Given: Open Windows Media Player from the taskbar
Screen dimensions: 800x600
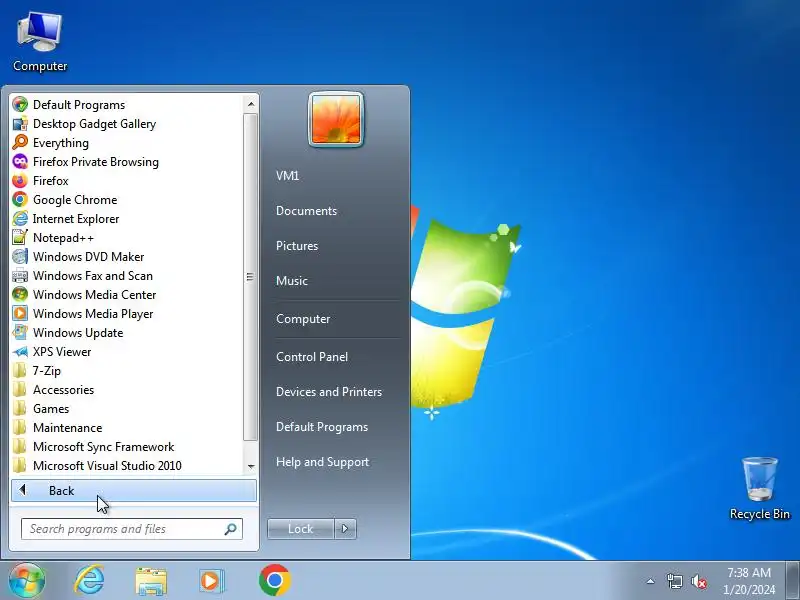Looking at the screenshot, I should tap(211, 581).
